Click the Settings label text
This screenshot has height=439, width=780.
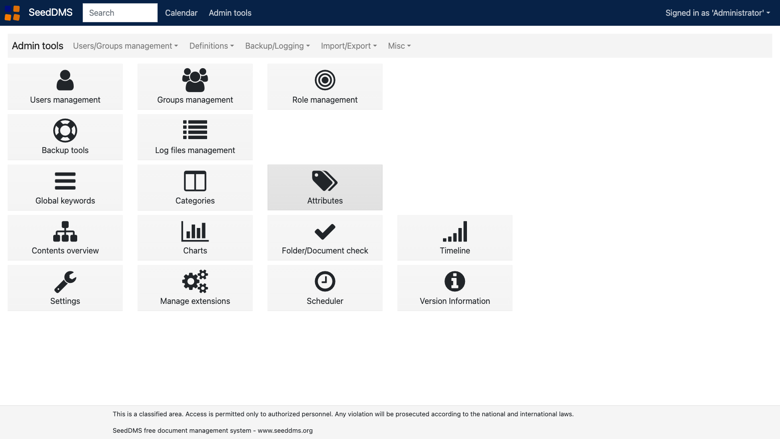(65, 301)
